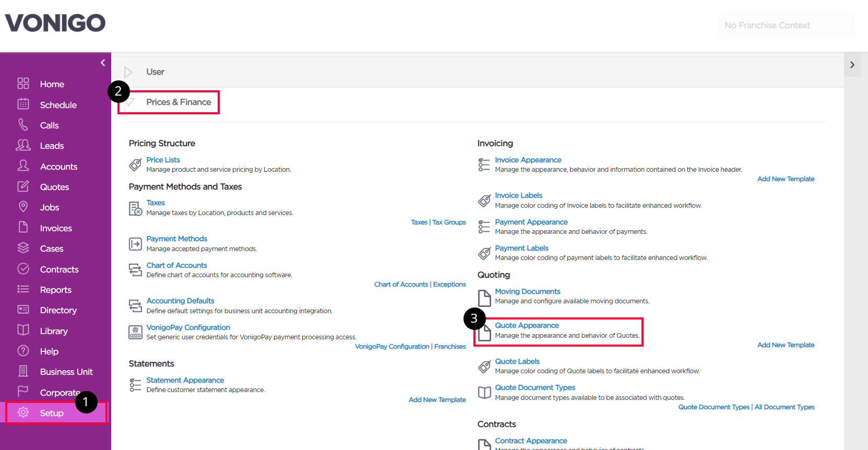Collapse the left sidebar with chevron
The width and height of the screenshot is (868, 450).
tap(103, 63)
